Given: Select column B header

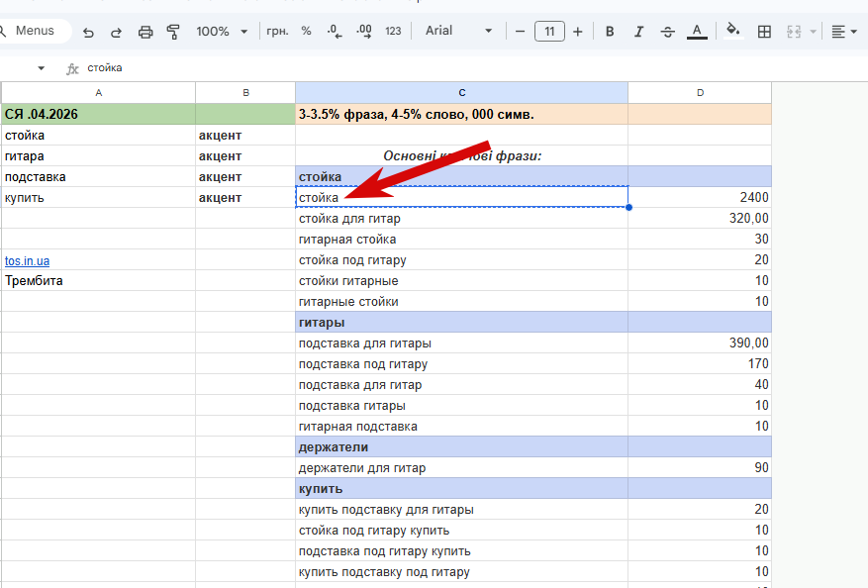Looking at the screenshot, I should tap(245, 92).
